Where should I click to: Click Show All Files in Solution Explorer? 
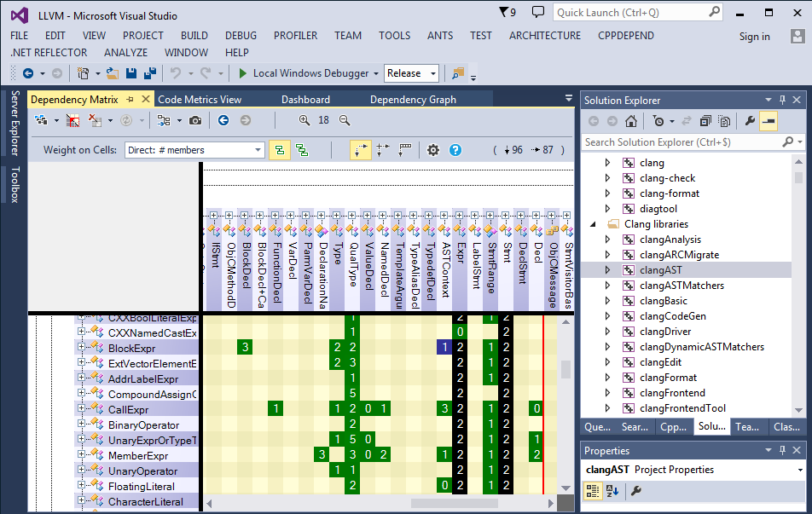pyautogui.click(x=724, y=121)
